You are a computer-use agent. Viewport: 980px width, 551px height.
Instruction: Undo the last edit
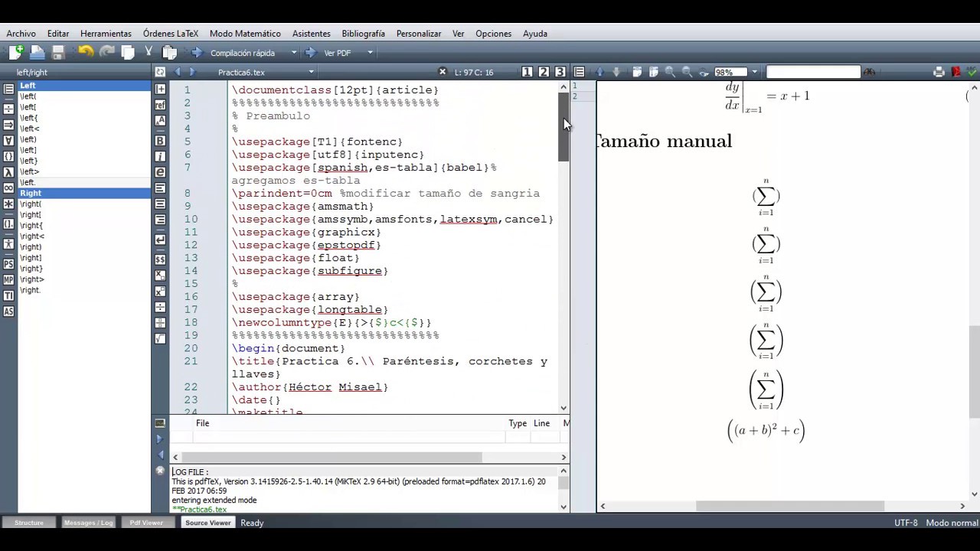tap(85, 52)
